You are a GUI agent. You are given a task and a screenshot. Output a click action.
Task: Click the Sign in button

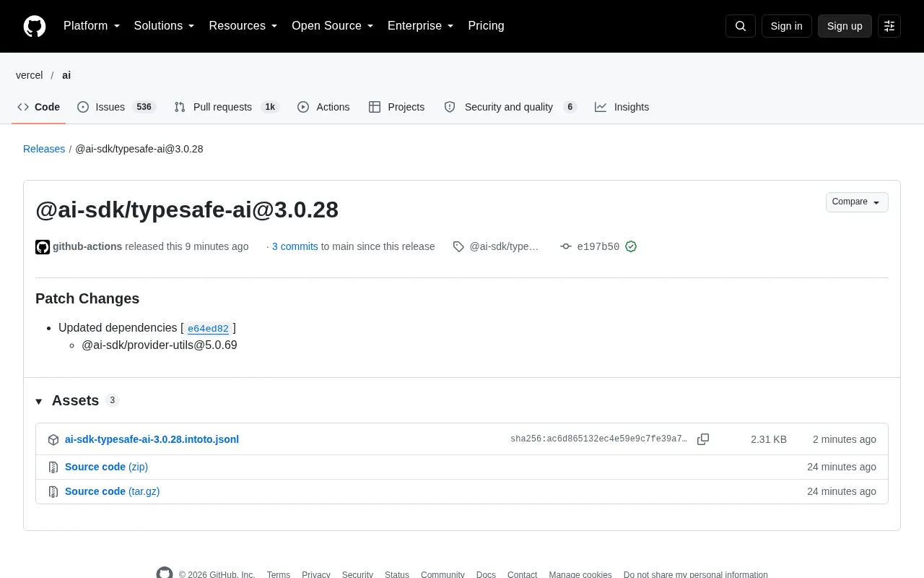click(x=786, y=26)
